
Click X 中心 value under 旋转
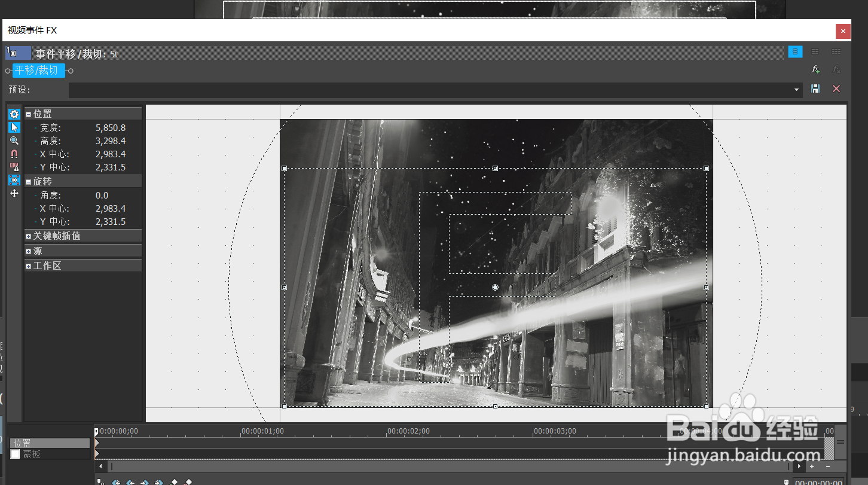pos(111,209)
